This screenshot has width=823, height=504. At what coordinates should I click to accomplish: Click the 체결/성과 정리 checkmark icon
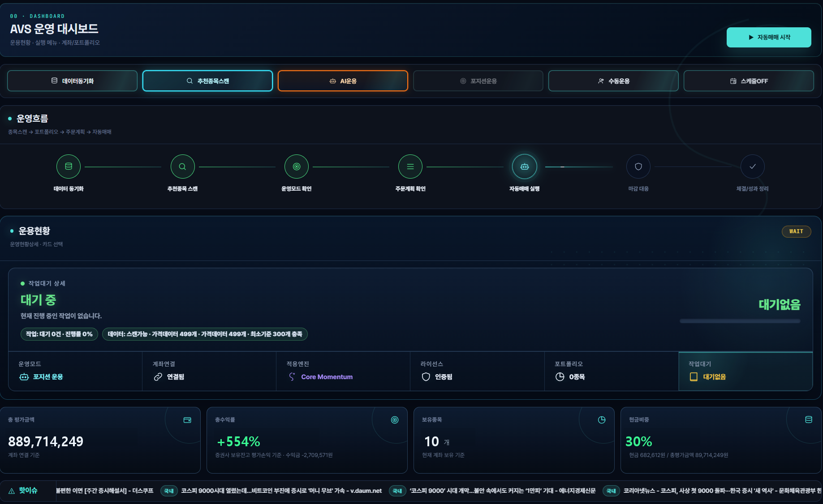tap(753, 167)
